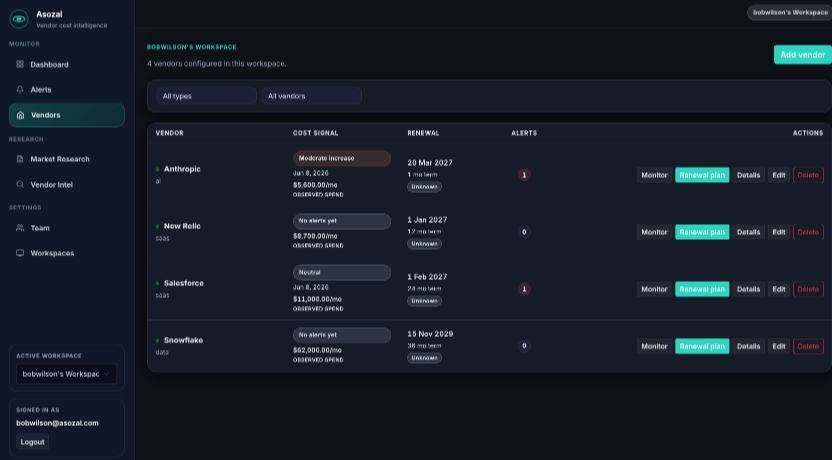View Details for New Relic
This screenshot has height=460, width=832.
point(748,232)
